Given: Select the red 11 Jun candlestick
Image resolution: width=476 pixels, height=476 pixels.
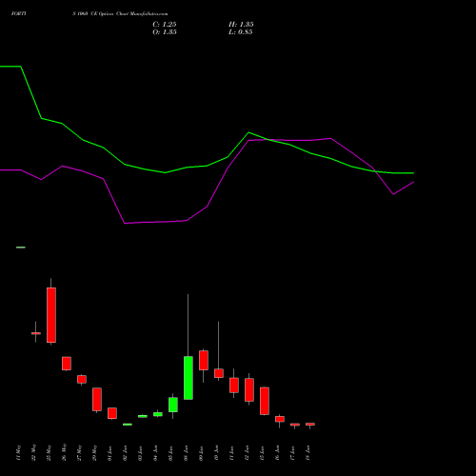Looking at the screenshot, I should (x=234, y=386).
